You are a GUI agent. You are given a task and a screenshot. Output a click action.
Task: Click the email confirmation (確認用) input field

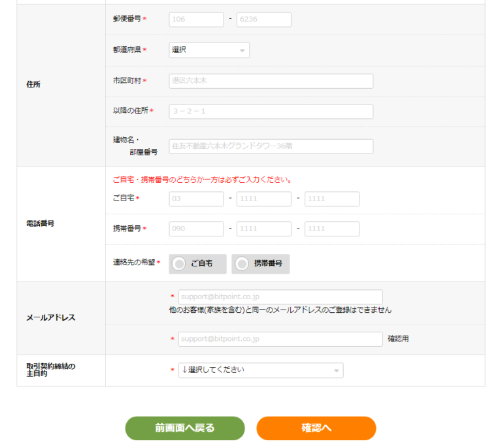(x=280, y=339)
